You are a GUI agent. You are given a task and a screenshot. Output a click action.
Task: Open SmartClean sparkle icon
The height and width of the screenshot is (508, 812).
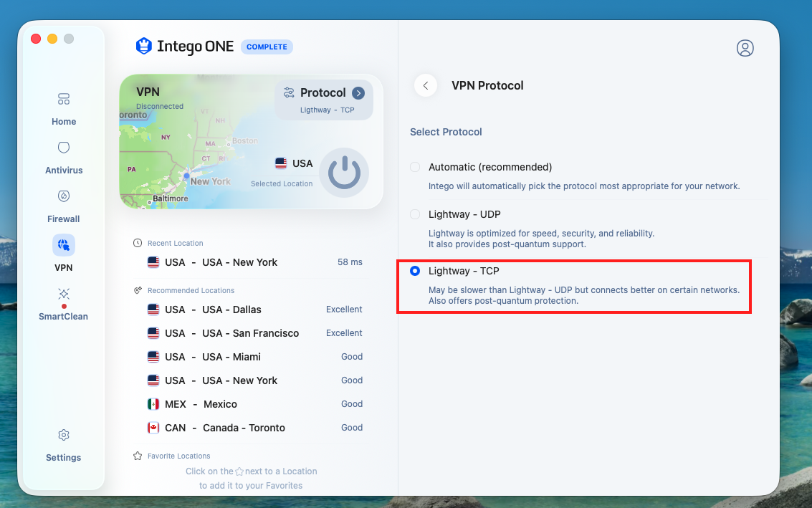pos(64,294)
